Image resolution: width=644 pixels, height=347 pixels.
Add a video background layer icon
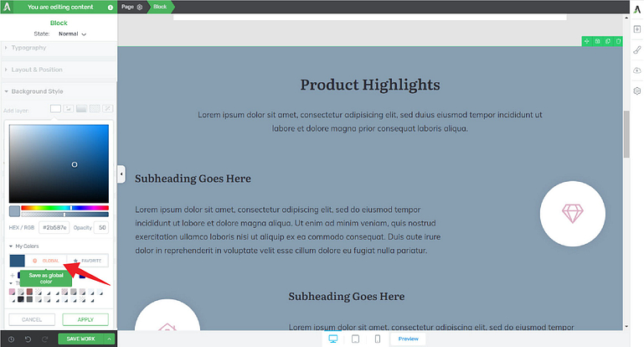point(107,108)
